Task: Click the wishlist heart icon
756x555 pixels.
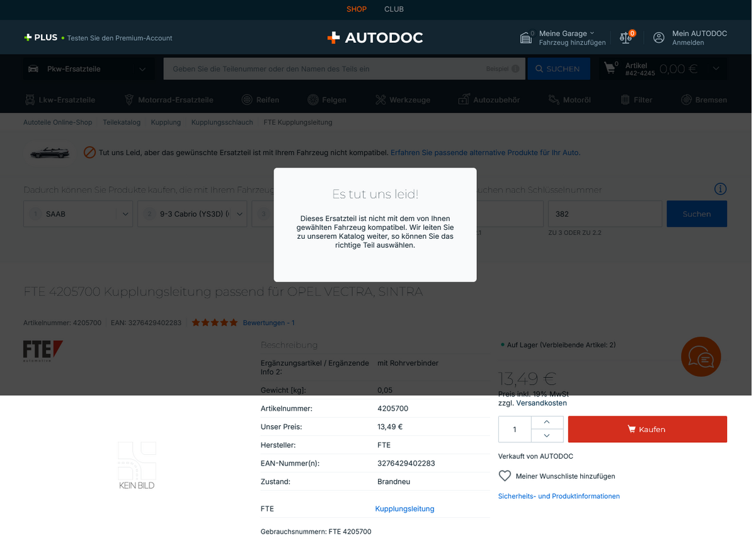Action: [x=505, y=476]
